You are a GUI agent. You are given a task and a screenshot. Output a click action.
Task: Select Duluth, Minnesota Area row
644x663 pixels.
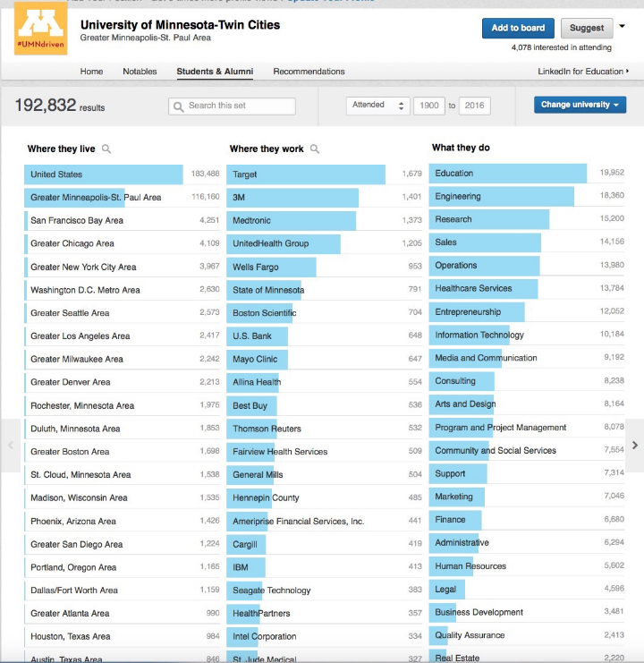123,429
